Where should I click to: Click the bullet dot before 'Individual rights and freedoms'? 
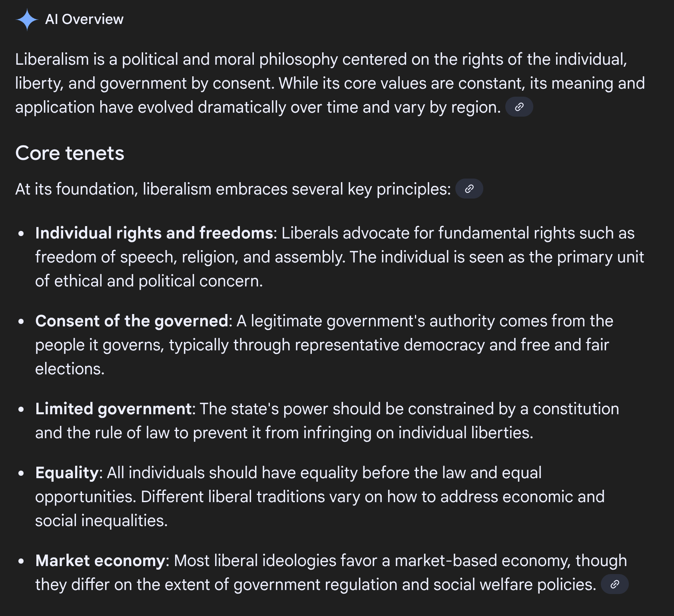coord(21,233)
